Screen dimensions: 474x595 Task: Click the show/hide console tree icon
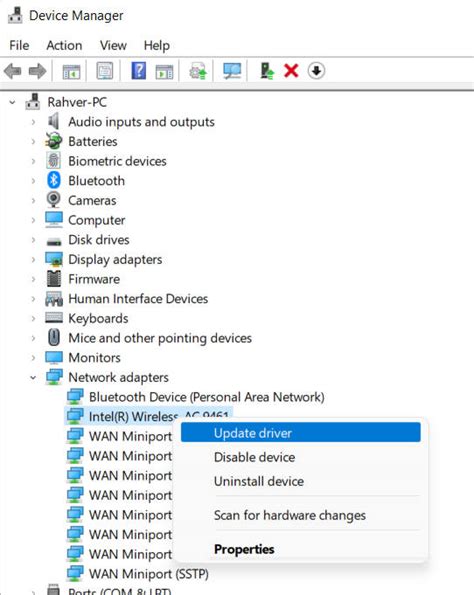pyautogui.click(x=72, y=71)
